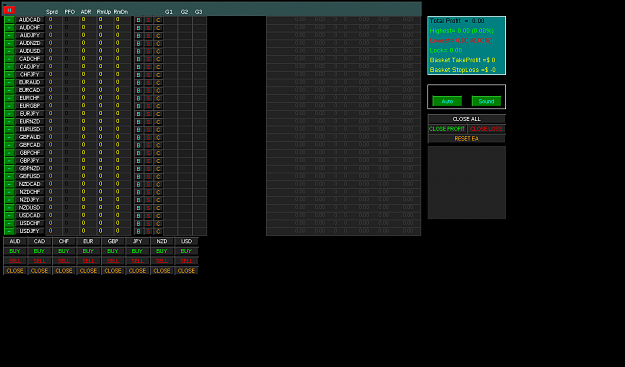Click the B buy icon for AUDNZD

(x=138, y=44)
